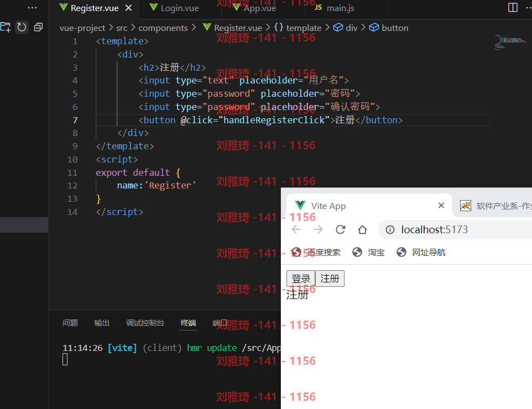This screenshot has width=532, height=409.
Task: Click line number 7 in the gutter
Action: tap(75, 120)
